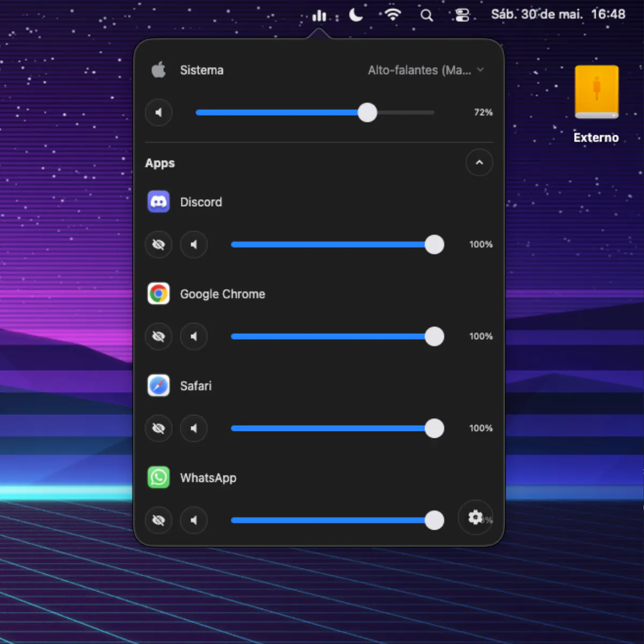Click the Externo drive name label
Screen dimensions: 644x644
(596, 137)
